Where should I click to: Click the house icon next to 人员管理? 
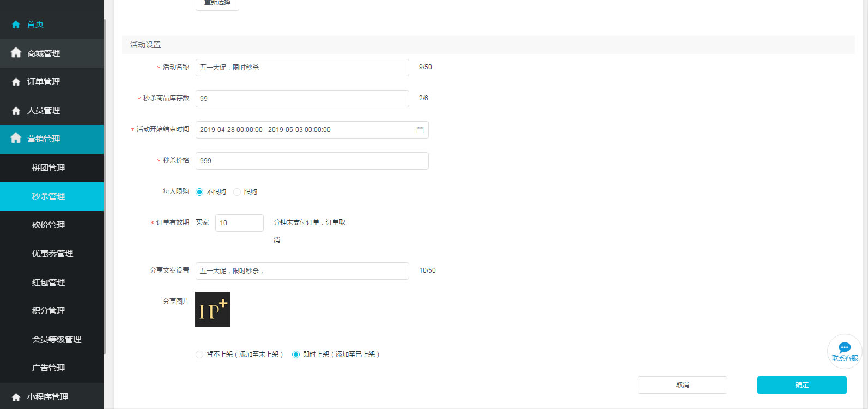point(16,111)
